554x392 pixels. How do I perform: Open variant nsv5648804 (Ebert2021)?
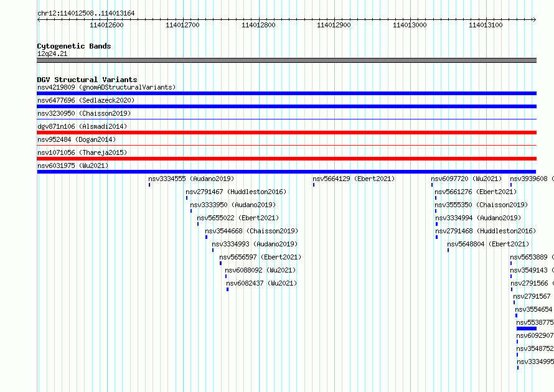click(x=488, y=244)
